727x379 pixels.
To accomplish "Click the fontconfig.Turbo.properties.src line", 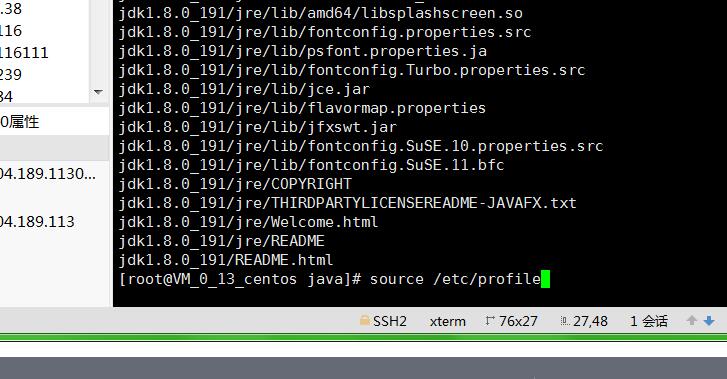I will point(352,70).
